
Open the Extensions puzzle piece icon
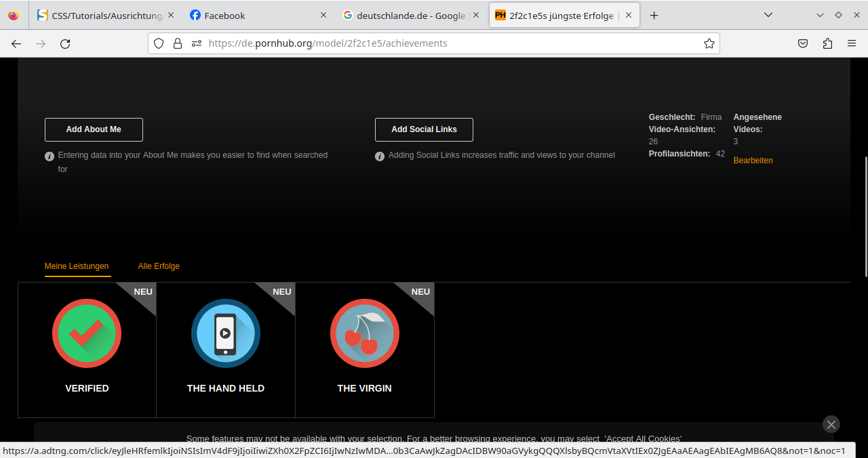pyautogui.click(x=827, y=43)
